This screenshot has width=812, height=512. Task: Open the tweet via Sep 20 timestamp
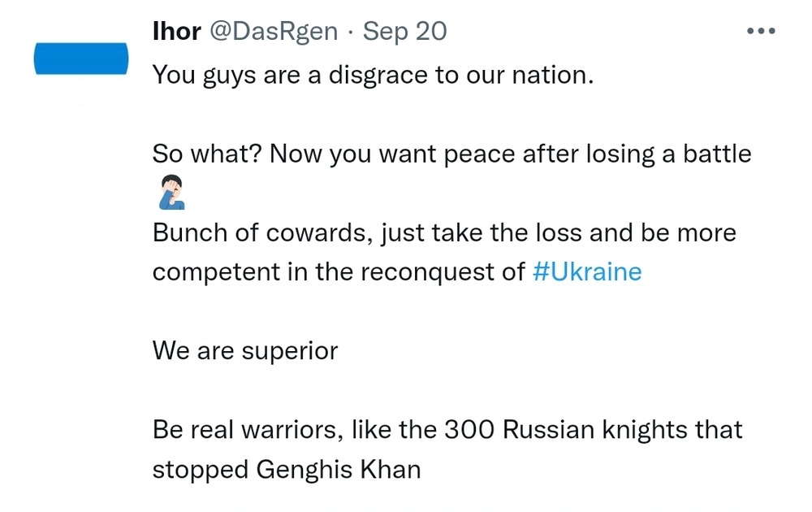point(404,32)
